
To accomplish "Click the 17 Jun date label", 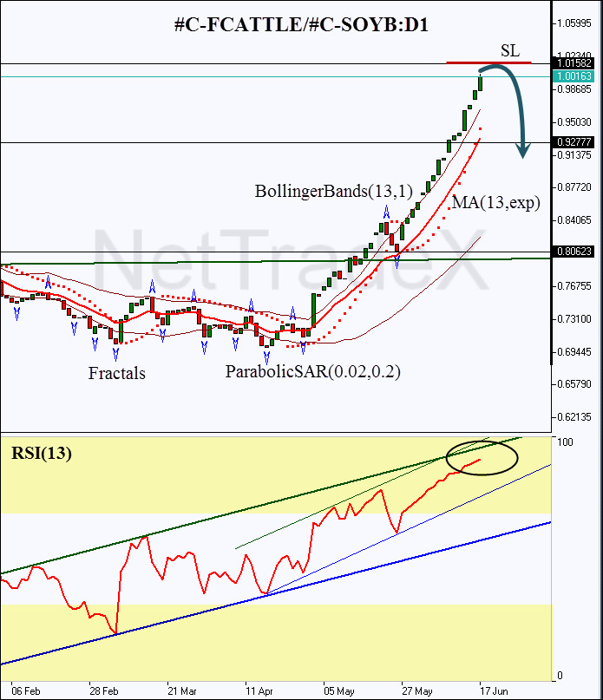I will pos(494,691).
